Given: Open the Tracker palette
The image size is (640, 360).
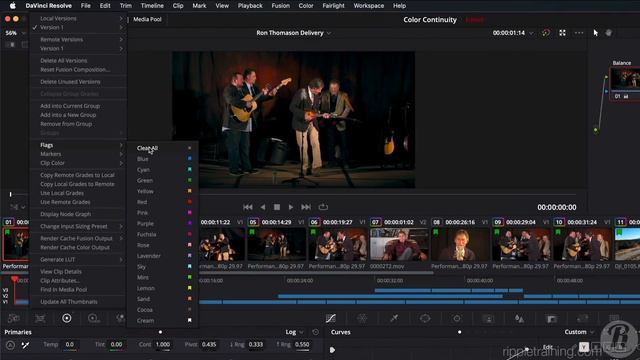Looking at the screenshot, I should (456, 318).
